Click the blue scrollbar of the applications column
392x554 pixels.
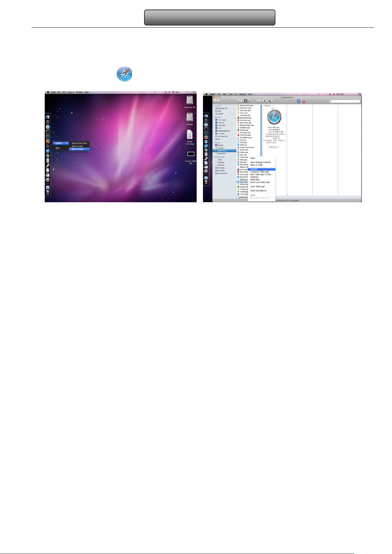(x=261, y=131)
